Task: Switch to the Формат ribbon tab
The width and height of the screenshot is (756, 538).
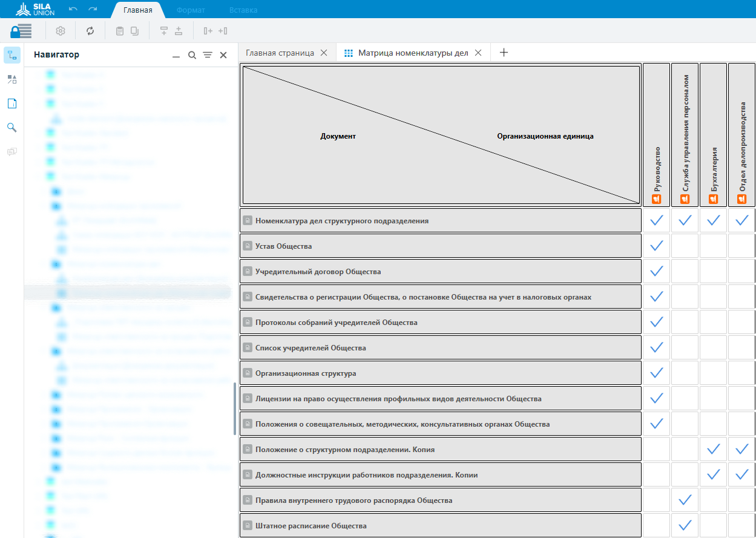Action: click(x=191, y=10)
